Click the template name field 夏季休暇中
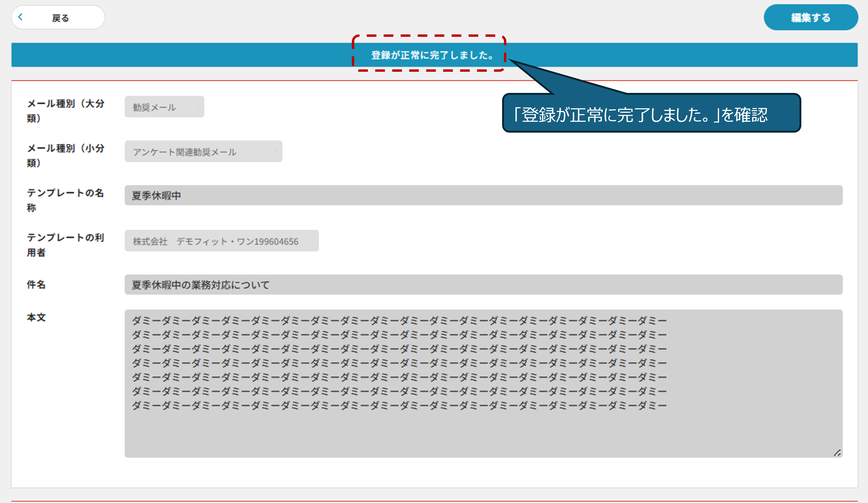Viewport: 868px width, 503px height. (484, 195)
